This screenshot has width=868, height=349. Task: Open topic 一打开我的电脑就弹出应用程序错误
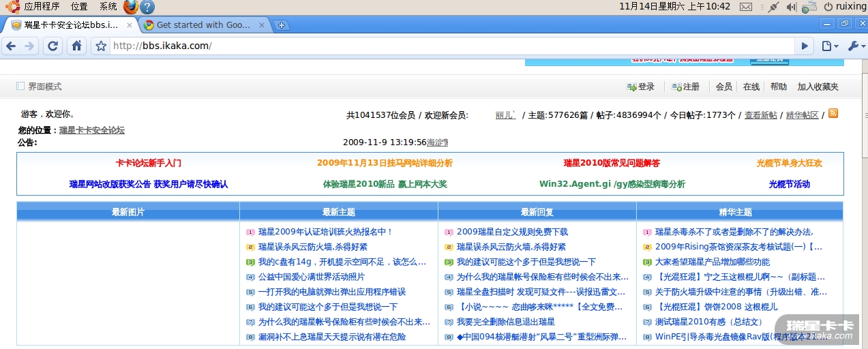331,292
